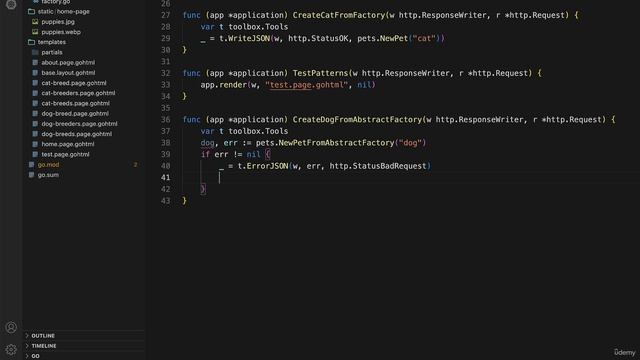Screen dimensions: 640x360
Task: Click app.render call on line 33
Action: click(224, 85)
